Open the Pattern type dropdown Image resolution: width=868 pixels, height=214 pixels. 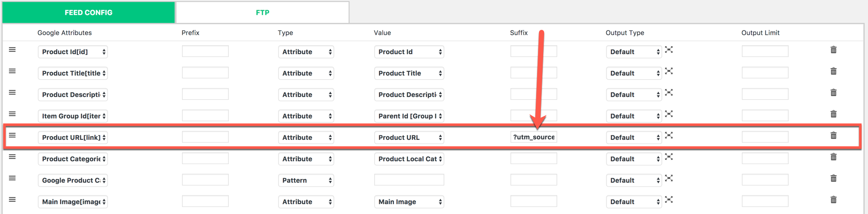(x=306, y=180)
